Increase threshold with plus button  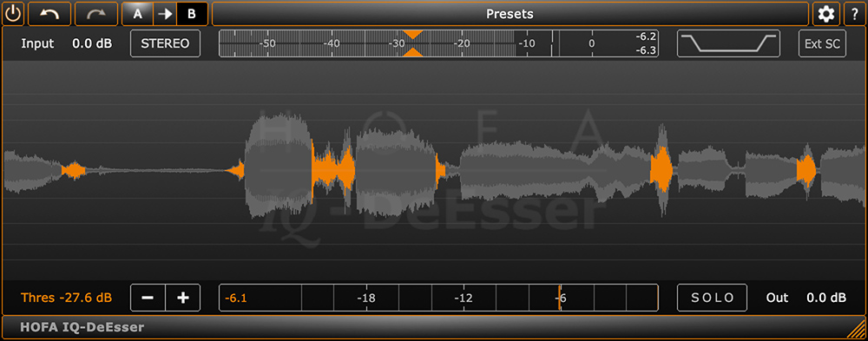coord(182,298)
